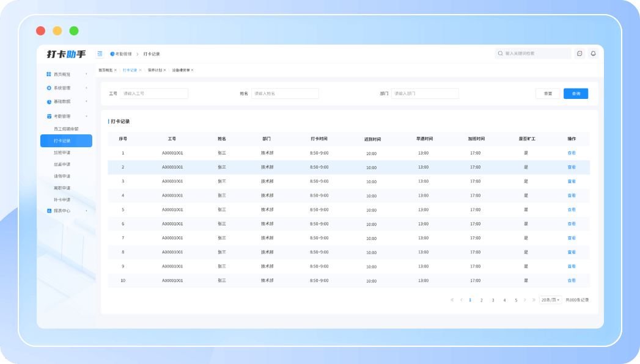Collapse the 考勤管理 sidebar menu
The image size is (640, 364).
coord(86,116)
